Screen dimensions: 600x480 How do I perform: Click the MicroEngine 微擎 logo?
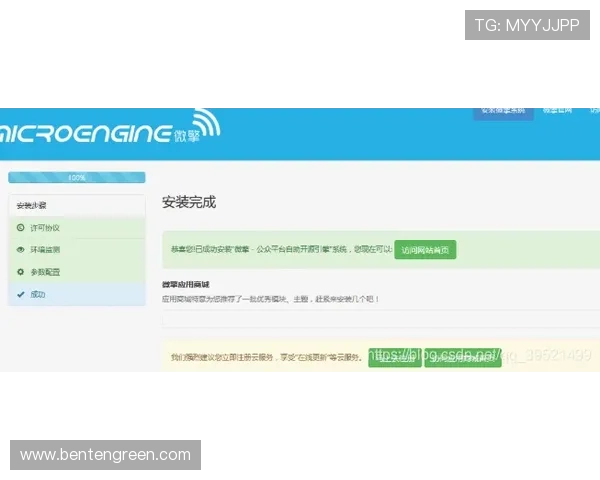(110, 128)
